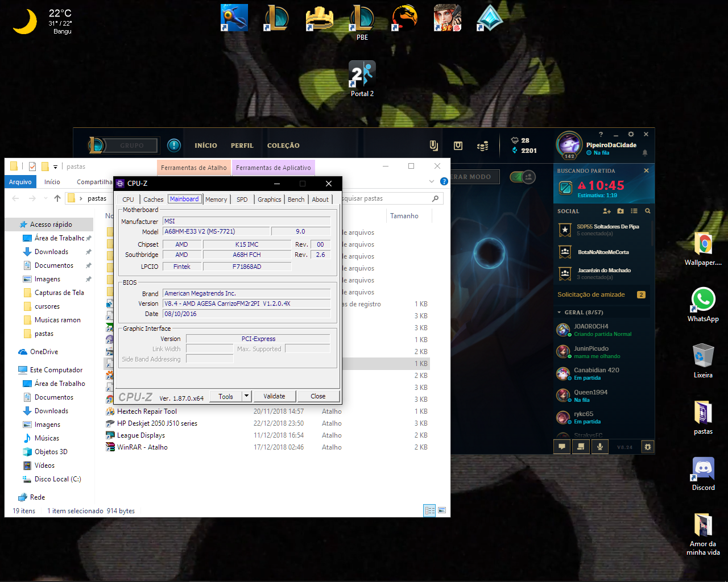Open the missions scroll icon in League

click(581, 447)
